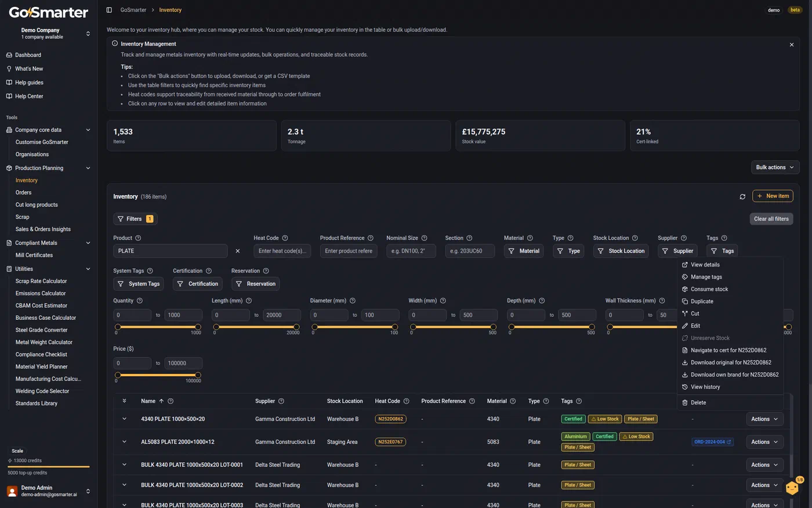This screenshot has width=812, height=508.
Task: Open the System Tags filter dropdown
Action: point(139,284)
